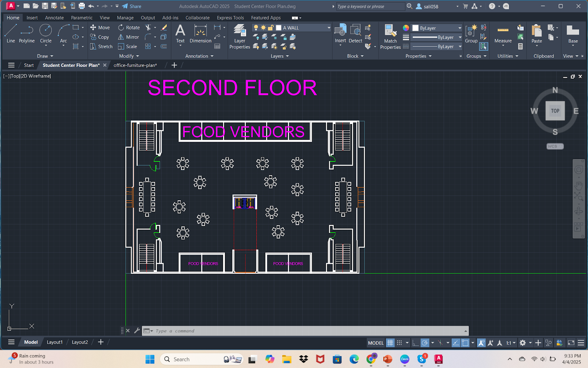The image size is (588, 368).
Task: Click the keyword search box
Action: (x=370, y=6)
